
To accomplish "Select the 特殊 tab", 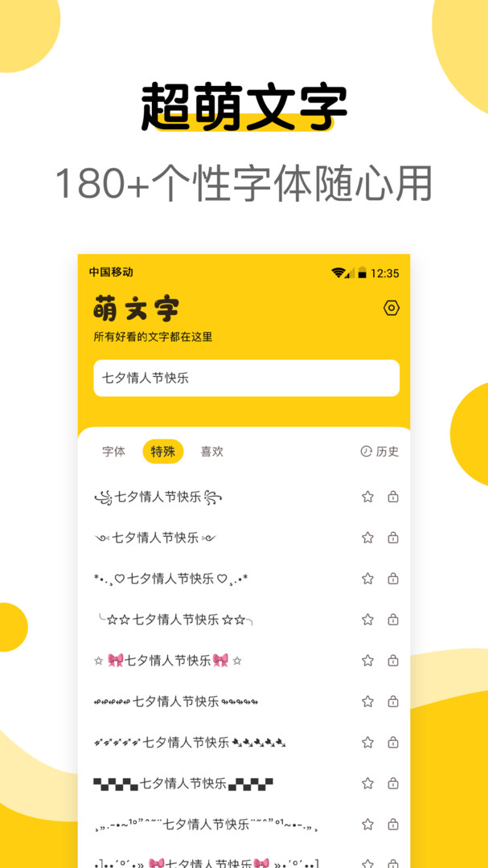I will [x=163, y=452].
